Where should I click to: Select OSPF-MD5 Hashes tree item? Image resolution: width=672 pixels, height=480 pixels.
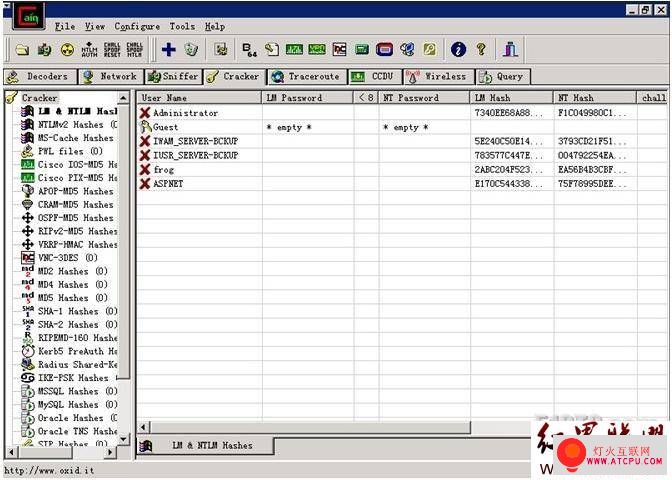coord(69,218)
